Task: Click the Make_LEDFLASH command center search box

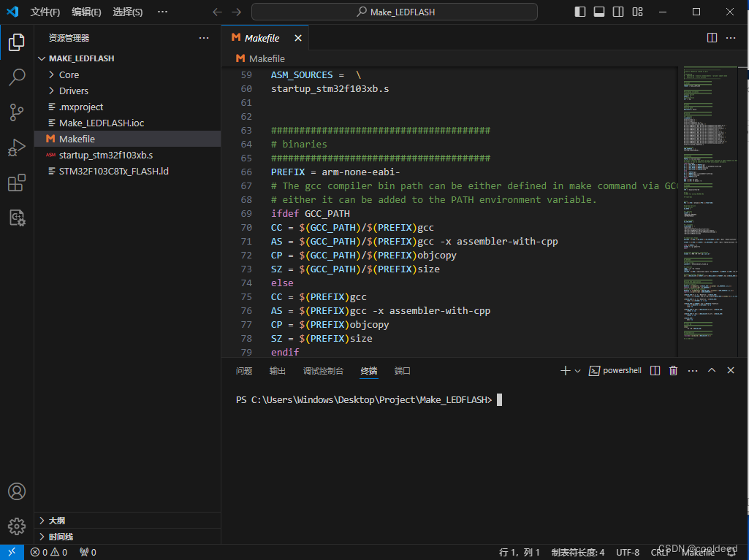Action: pos(395,12)
